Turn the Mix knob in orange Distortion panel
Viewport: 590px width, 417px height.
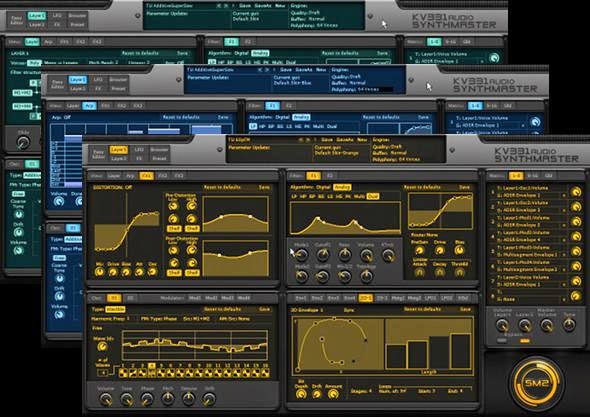[x=99, y=272]
